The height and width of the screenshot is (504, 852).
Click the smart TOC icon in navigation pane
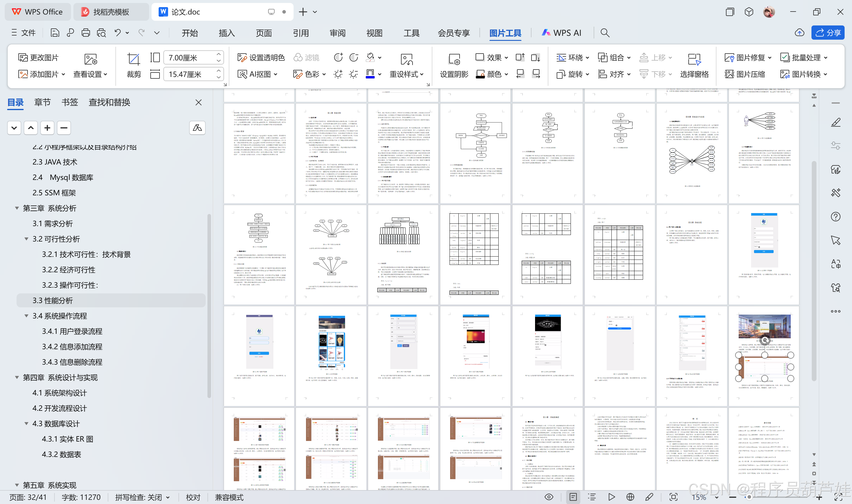tap(197, 128)
